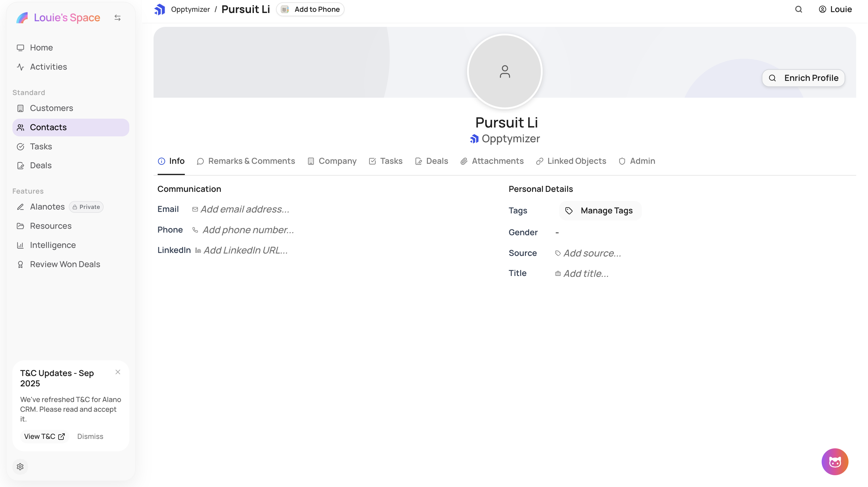Image resolution: width=868 pixels, height=487 pixels.
Task: Click the Pursuit Li name heading
Action: pyautogui.click(x=506, y=122)
